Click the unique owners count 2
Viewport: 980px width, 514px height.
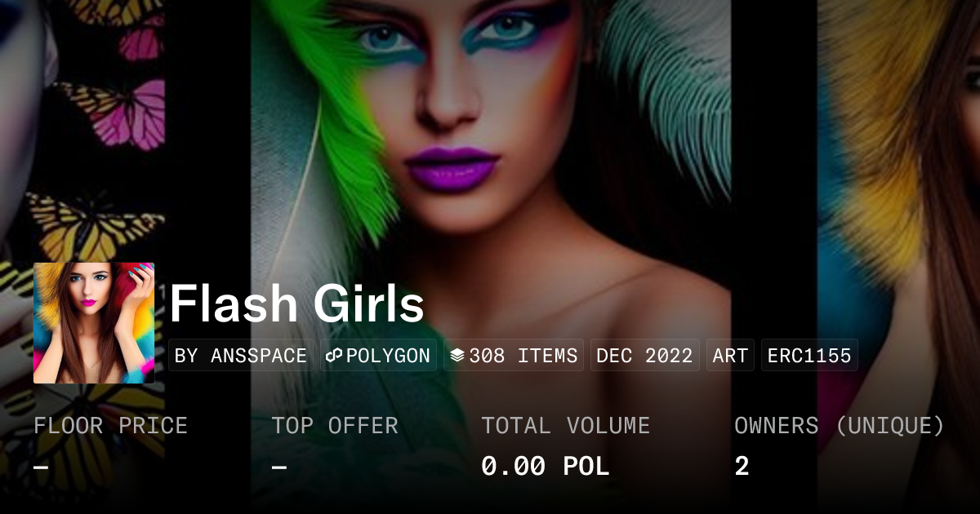742,467
